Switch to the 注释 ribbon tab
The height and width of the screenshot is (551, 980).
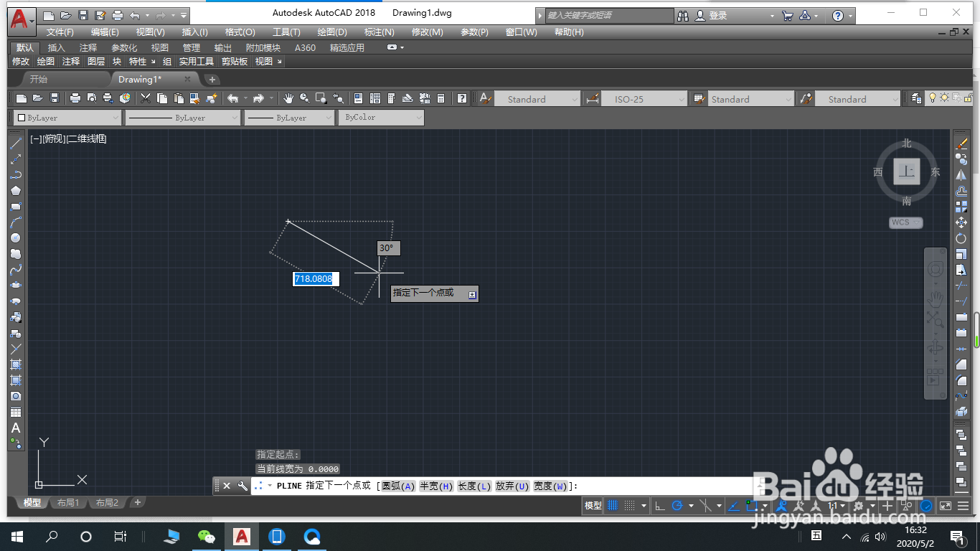(x=88, y=47)
